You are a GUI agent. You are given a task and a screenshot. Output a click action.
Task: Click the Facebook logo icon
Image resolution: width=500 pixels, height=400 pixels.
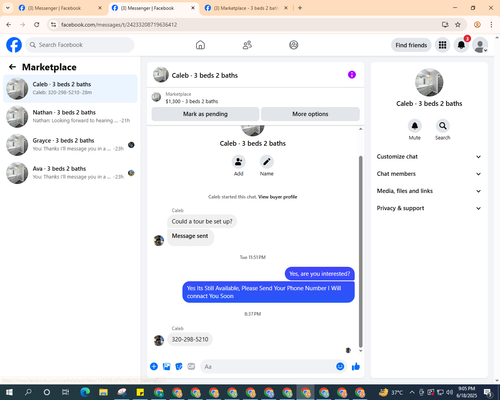tap(14, 45)
